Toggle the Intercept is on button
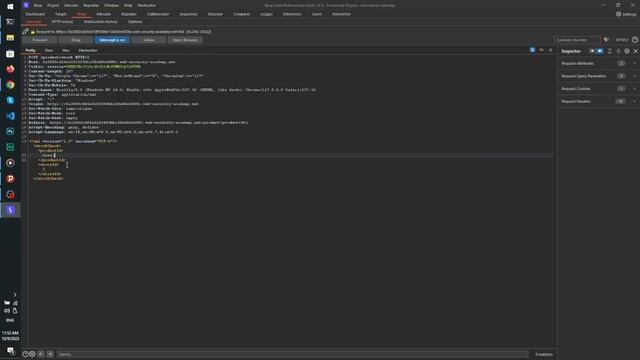Screen dimensions: 640x360 point(112,40)
